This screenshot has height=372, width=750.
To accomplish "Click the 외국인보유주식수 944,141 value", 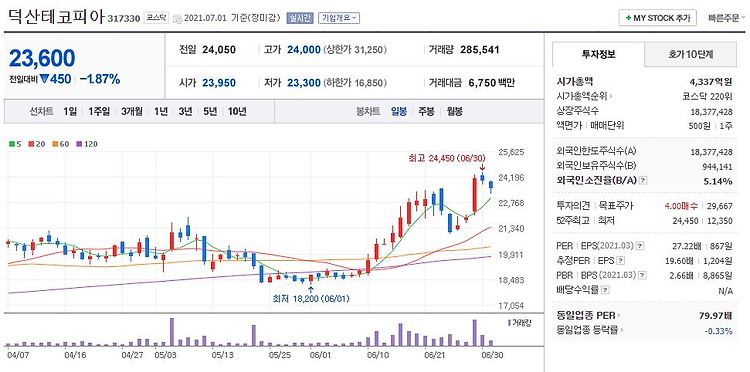I will click(717, 166).
